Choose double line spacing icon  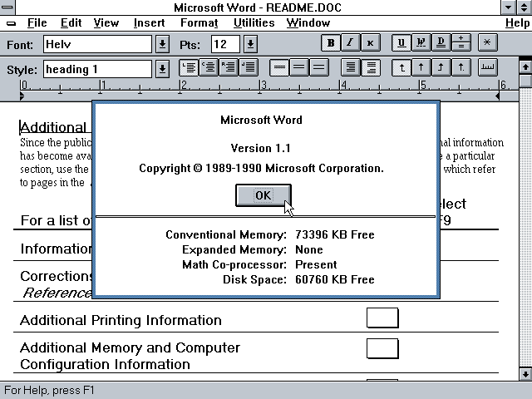click(x=319, y=67)
